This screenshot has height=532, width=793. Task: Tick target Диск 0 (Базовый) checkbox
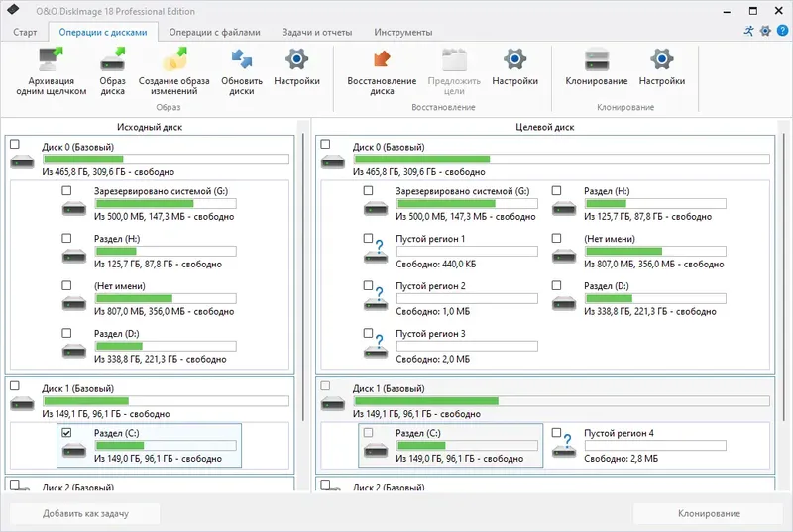coord(326,144)
